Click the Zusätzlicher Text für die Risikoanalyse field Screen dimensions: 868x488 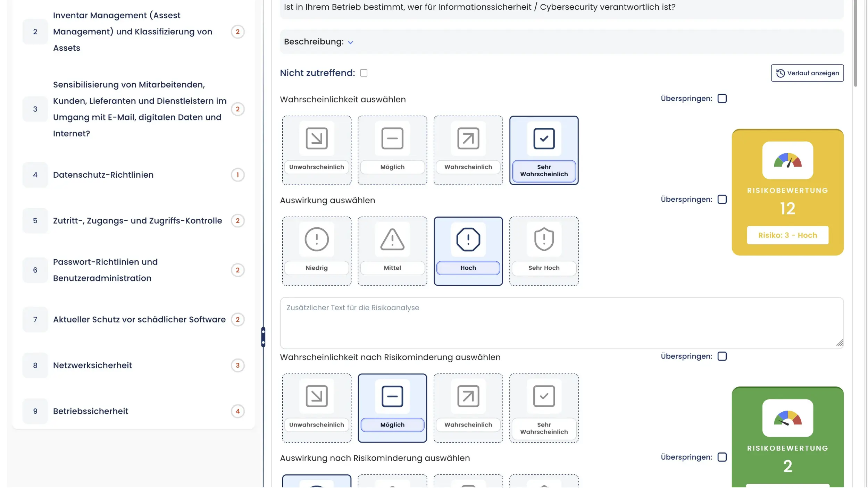point(561,323)
